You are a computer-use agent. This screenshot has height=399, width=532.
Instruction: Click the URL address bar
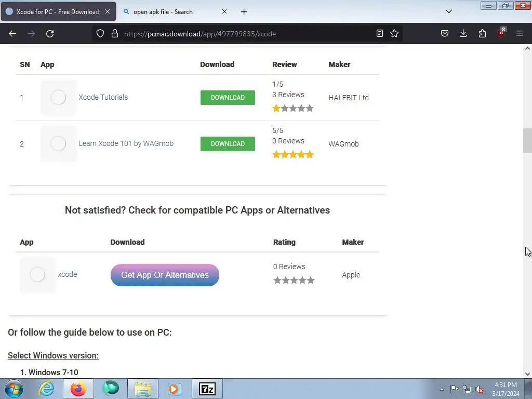[x=248, y=34]
